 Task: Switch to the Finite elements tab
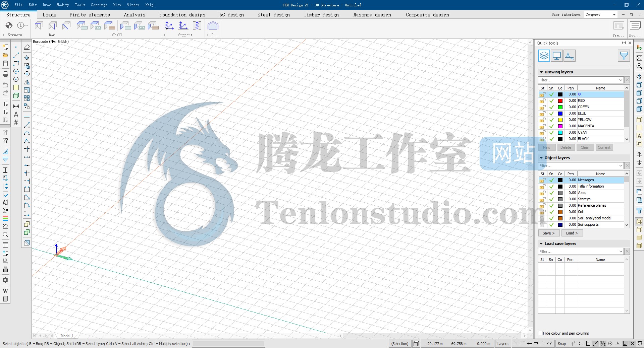90,15
